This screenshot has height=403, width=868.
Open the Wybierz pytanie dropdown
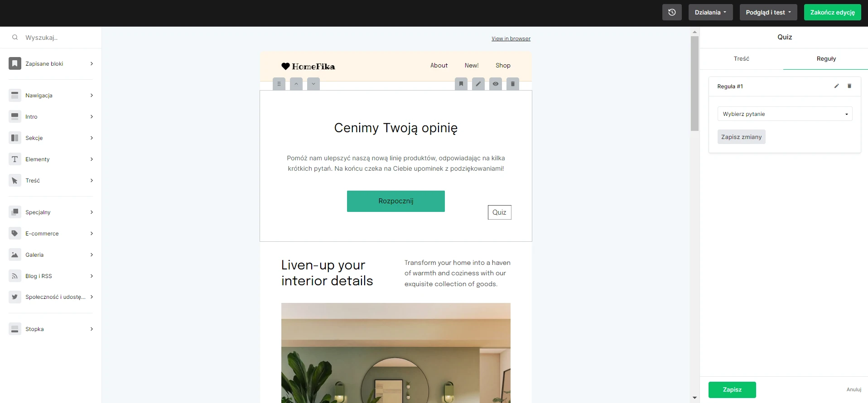click(x=785, y=114)
